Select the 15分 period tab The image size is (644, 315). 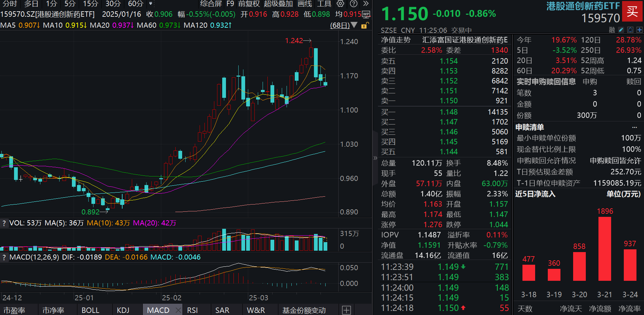click(x=90, y=4)
